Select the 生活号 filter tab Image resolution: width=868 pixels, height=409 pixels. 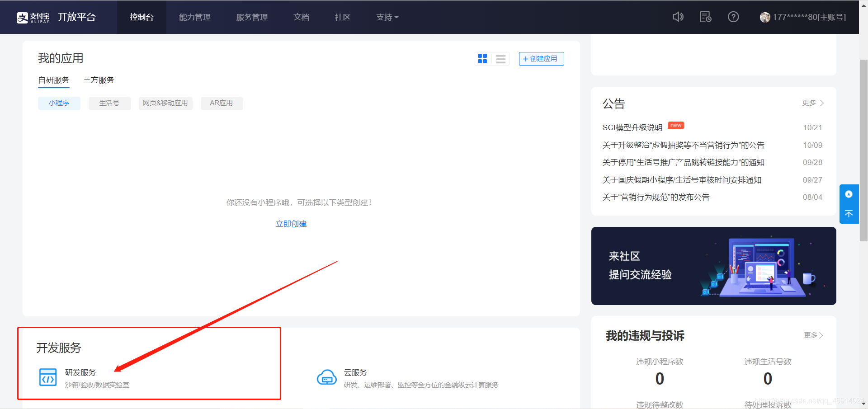pos(109,103)
